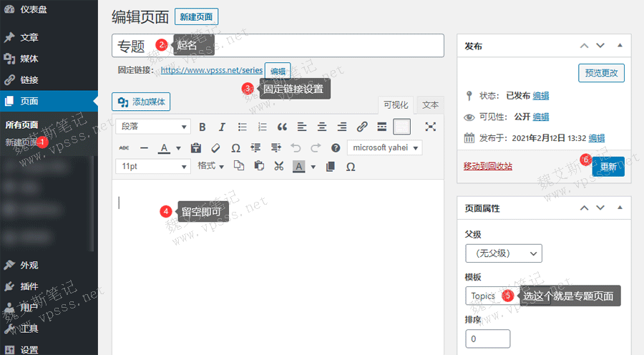This screenshot has height=355, width=644.
Task: Collapse the 发布 panel with its triangle toggle
Action: point(620,46)
